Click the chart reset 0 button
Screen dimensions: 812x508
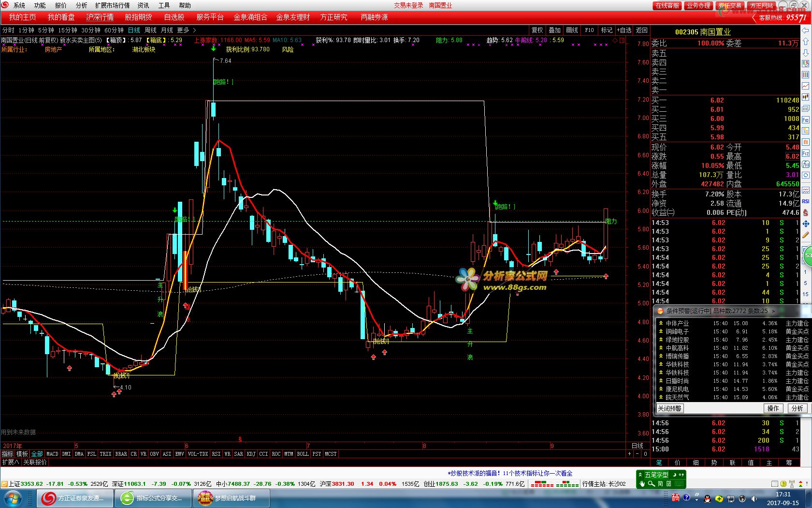(645, 454)
